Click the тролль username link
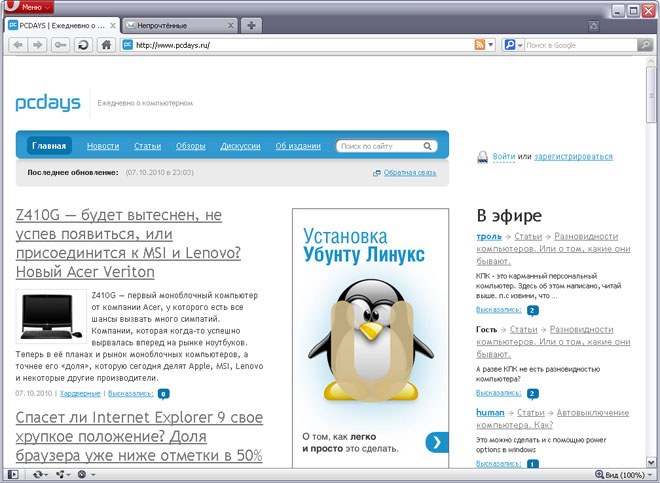The height and width of the screenshot is (483, 660). click(x=489, y=236)
